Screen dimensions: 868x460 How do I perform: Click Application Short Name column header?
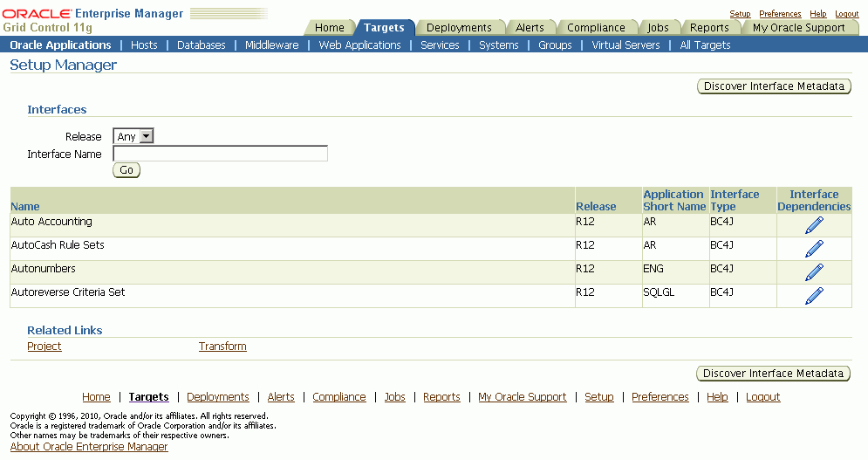pyautogui.click(x=674, y=201)
